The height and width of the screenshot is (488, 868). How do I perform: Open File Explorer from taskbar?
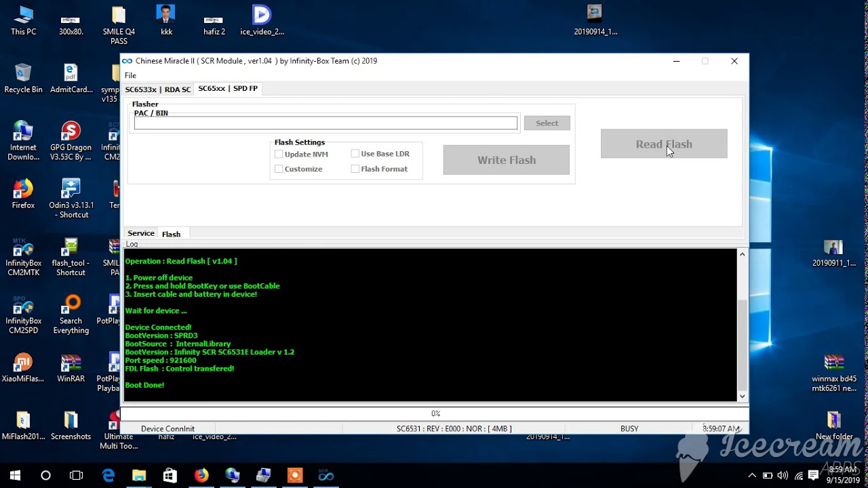click(x=139, y=475)
